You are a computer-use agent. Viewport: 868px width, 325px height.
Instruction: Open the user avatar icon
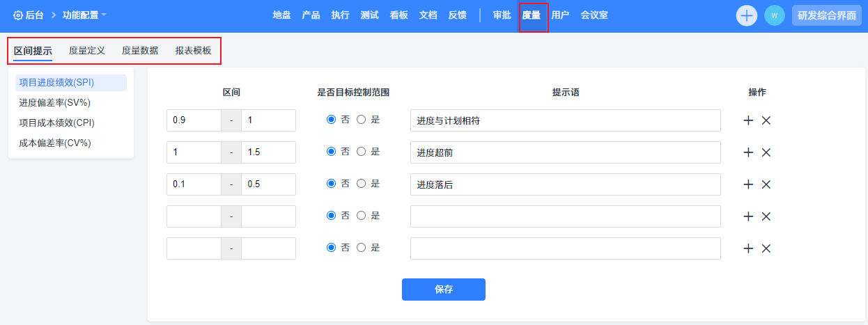pos(774,15)
